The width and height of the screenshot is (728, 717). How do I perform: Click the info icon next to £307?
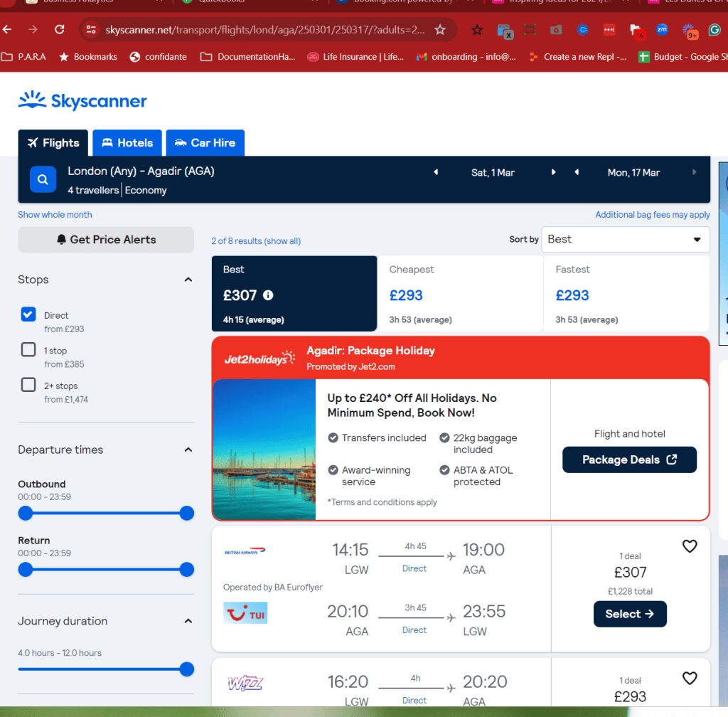pyautogui.click(x=268, y=295)
